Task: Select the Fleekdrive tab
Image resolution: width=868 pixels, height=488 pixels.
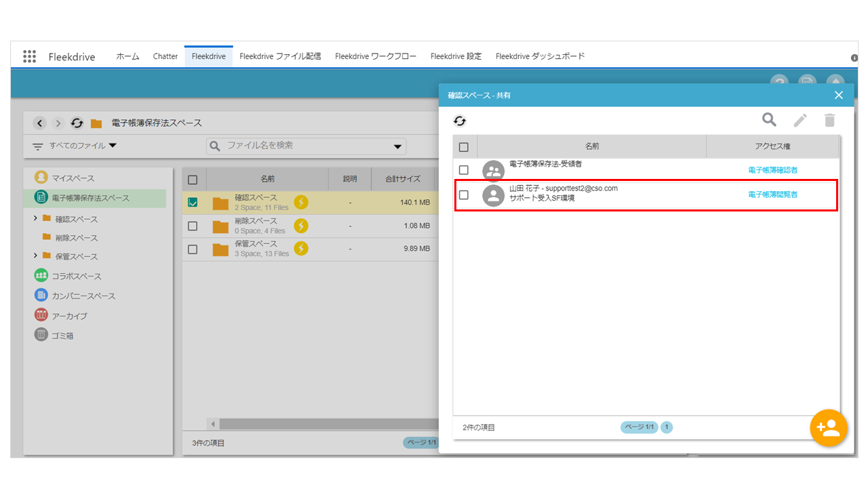Action: coord(209,56)
